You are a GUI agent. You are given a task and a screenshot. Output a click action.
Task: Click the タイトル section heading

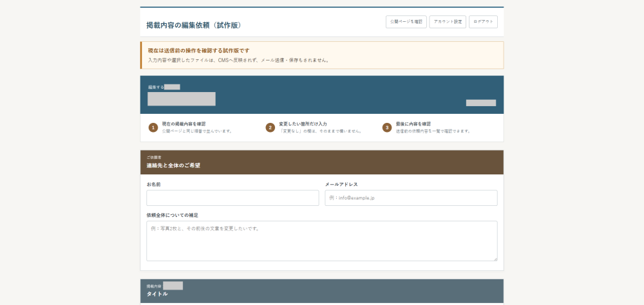[x=157, y=294]
